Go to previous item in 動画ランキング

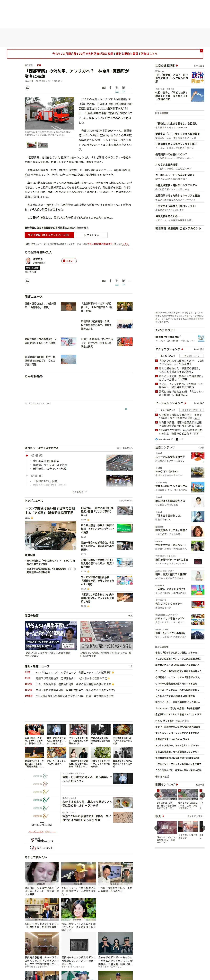point(157,795)
